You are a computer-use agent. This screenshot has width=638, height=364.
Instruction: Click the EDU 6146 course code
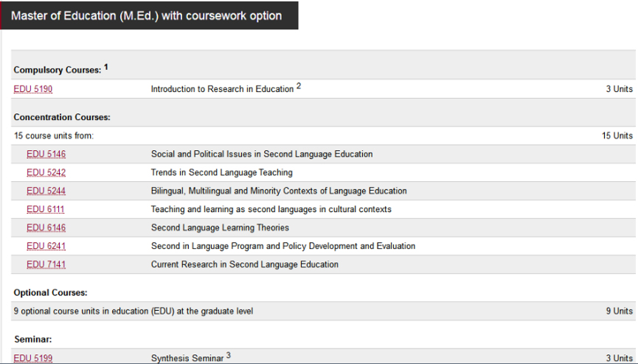46,228
